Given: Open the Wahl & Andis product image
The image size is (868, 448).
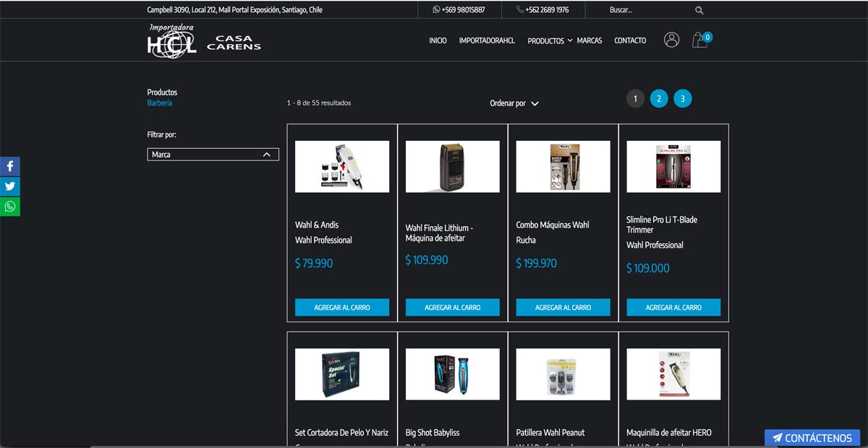Looking at the screenshot, I should click(x=342, y=166).
